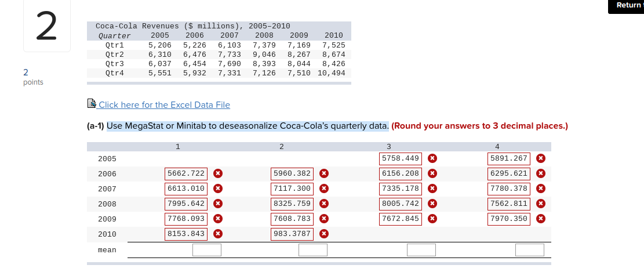Click the mean input box under quarter 2

coord(313,250)
